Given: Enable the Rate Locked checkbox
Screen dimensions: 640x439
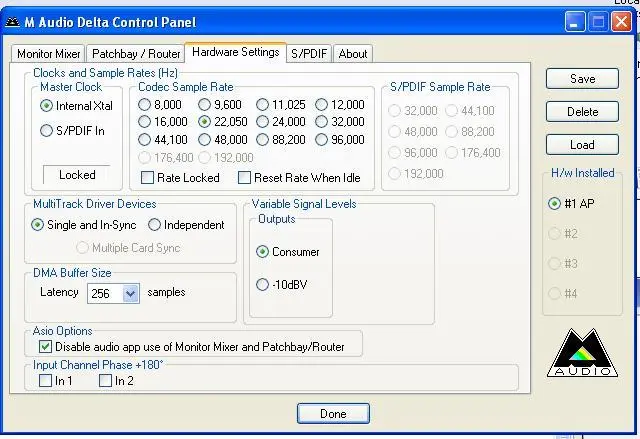Looking at the screenshot, I should [x=148, y=178].
